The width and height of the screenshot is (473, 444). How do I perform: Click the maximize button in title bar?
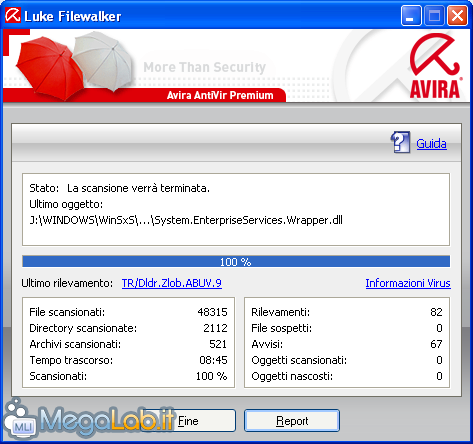tap(434, 15)
